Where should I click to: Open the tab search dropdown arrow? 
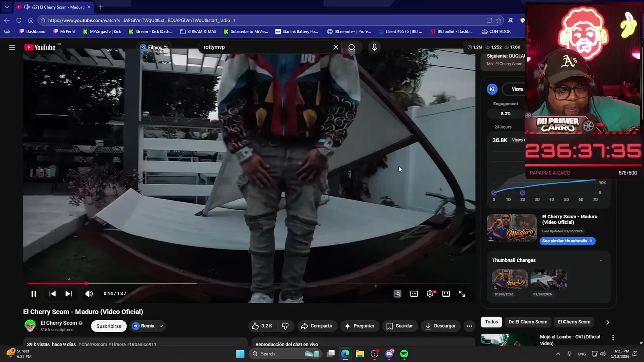pyautogui.click(x=7, y=7)
